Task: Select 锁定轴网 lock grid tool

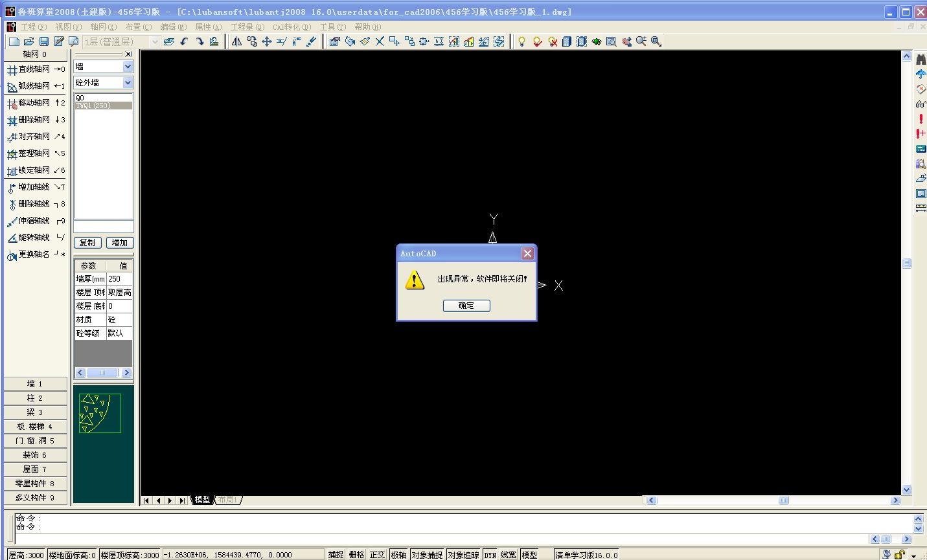Action: 36,170
